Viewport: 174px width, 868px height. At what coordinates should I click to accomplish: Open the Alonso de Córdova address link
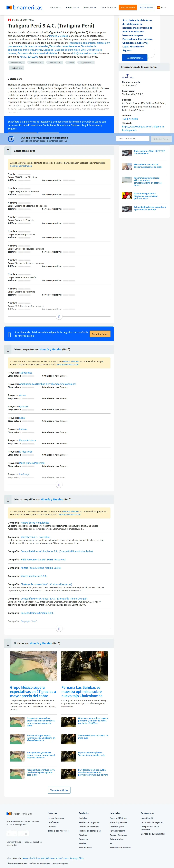tap(53, 858)
